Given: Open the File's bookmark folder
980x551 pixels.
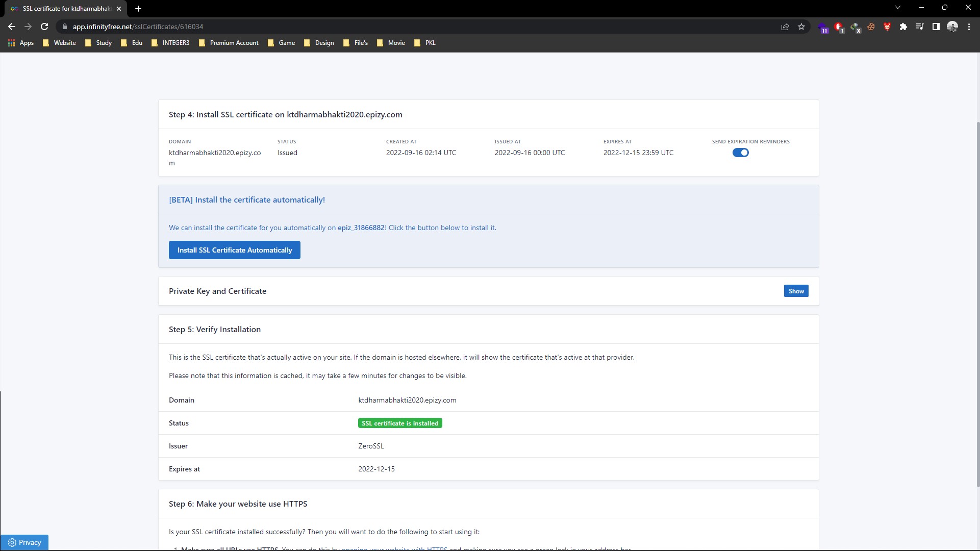Looking at the screenshot, I should click(x=356, y=43).
